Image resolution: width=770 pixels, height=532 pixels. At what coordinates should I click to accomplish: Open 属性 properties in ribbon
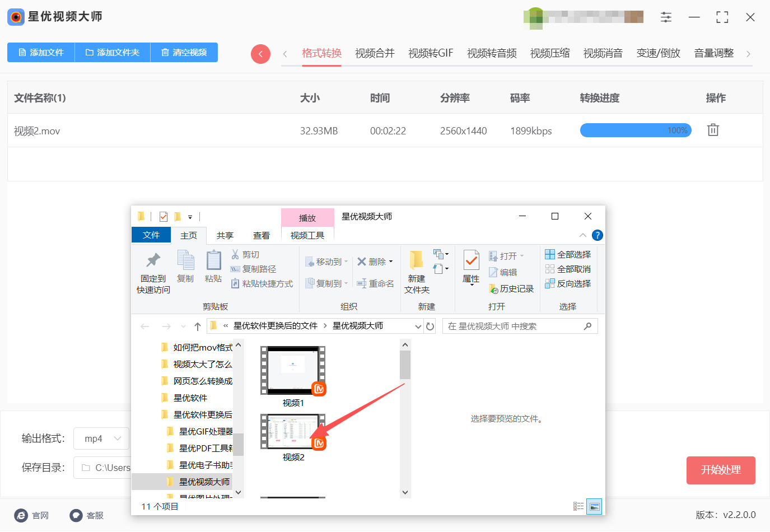click(471, 268)
